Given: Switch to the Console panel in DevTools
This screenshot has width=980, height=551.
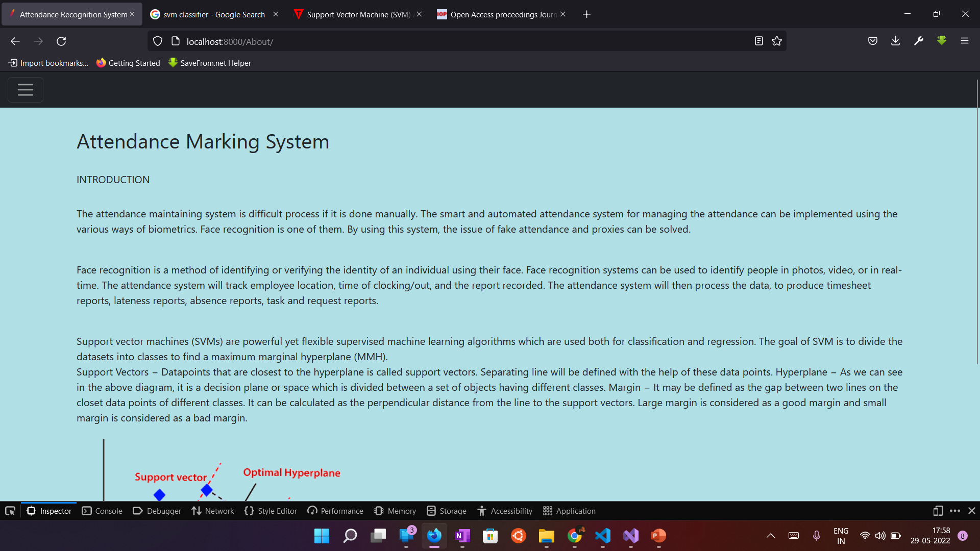Looking at the screenshot, I should coord(102,511).
